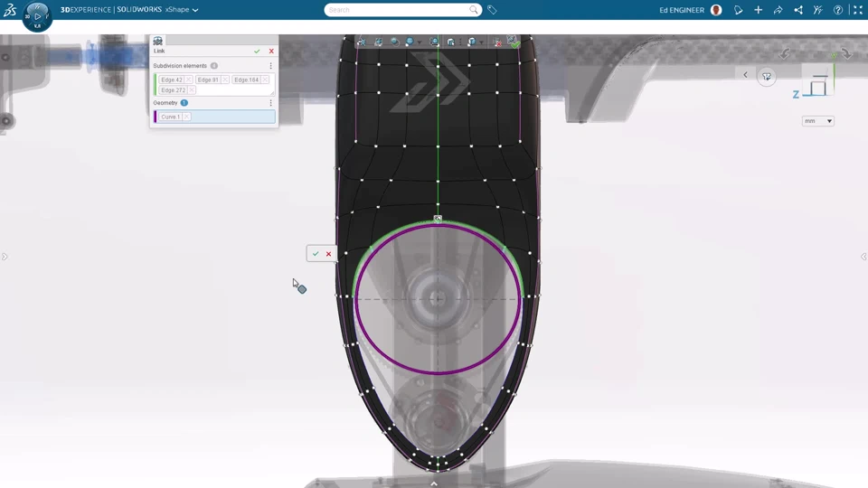Remove Edge.164 from selection
868x488 pixels.
pyautogui.click(x=265, y=80)
